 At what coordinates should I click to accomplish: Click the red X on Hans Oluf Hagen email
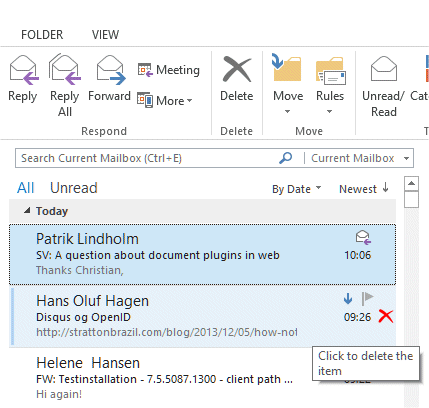[386, 316]
